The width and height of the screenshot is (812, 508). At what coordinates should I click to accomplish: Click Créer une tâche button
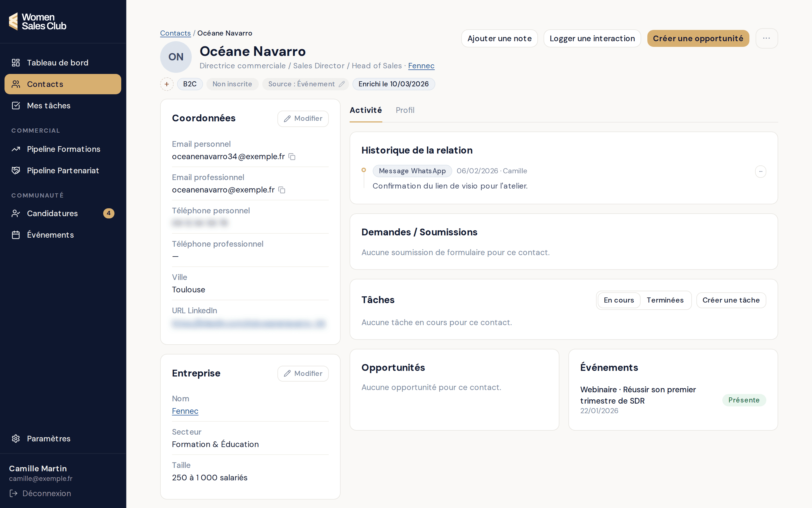(731, 300)
